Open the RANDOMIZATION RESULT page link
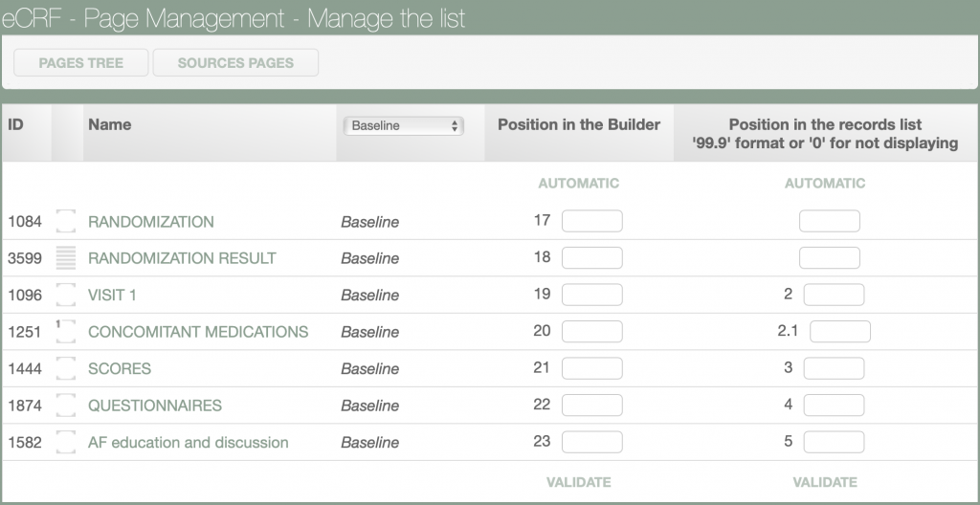Image resolution: width=980 pixels, height=505 pixels. coord(182,258)
